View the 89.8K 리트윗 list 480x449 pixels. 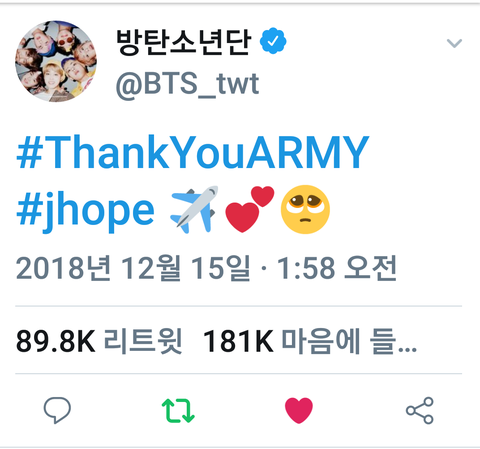click(x=99, y=341)
